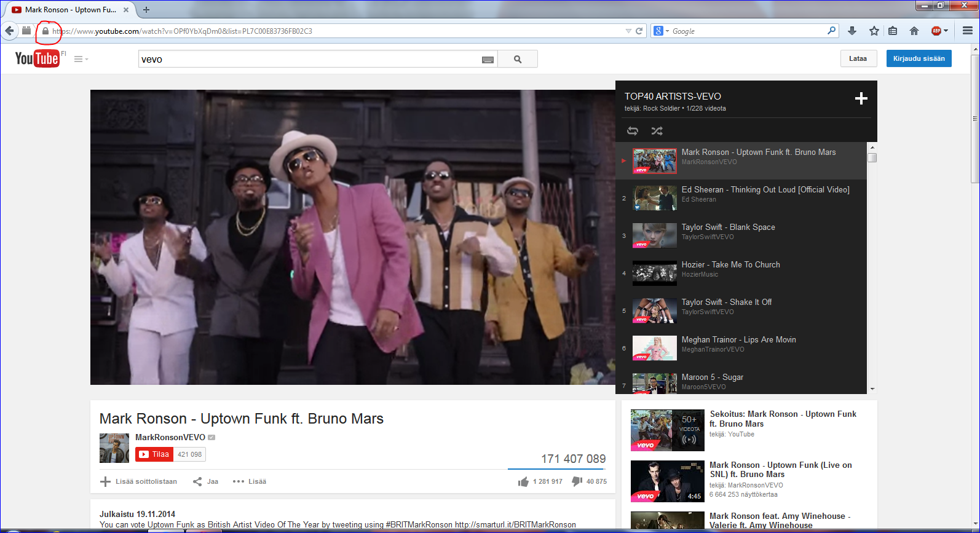
Task: Click the TOP40 ARTISTS-VEVO playlist title
Action: [x=673, y=97]
